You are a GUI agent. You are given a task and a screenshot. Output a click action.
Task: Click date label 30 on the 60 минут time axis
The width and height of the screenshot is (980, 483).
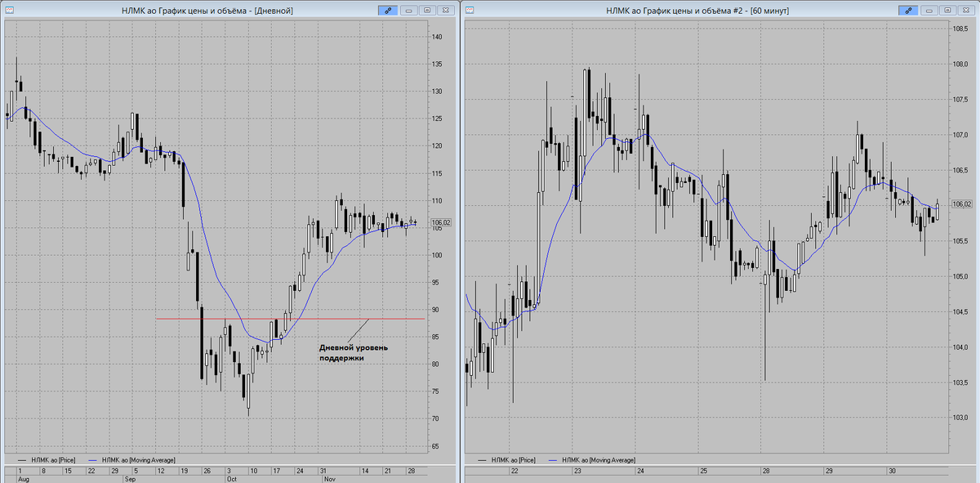[x=892, y=471]
